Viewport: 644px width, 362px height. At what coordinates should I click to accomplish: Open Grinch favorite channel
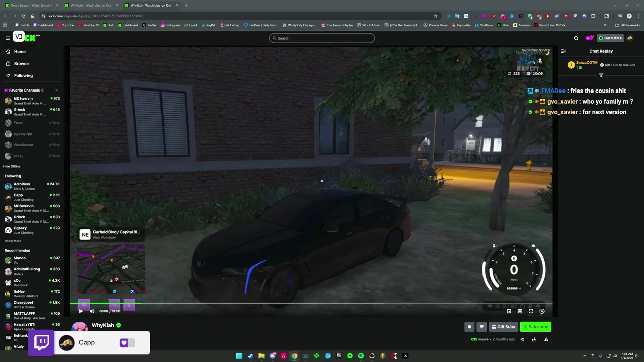[31, 112]
